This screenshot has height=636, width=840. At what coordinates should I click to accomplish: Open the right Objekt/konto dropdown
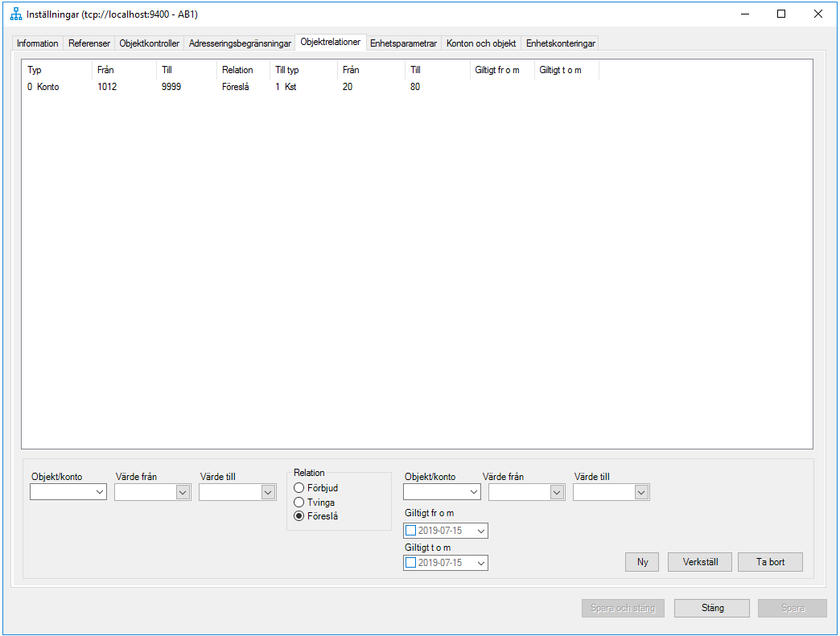point(473,491)
